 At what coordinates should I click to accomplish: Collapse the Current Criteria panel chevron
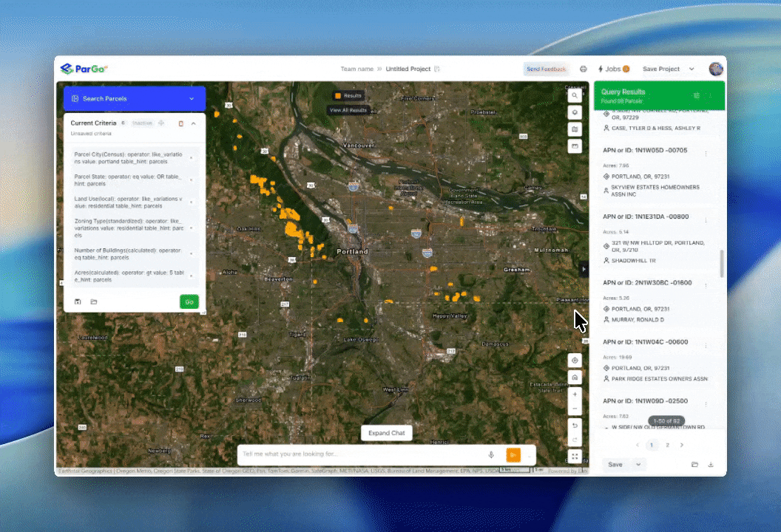coord(194,123)
